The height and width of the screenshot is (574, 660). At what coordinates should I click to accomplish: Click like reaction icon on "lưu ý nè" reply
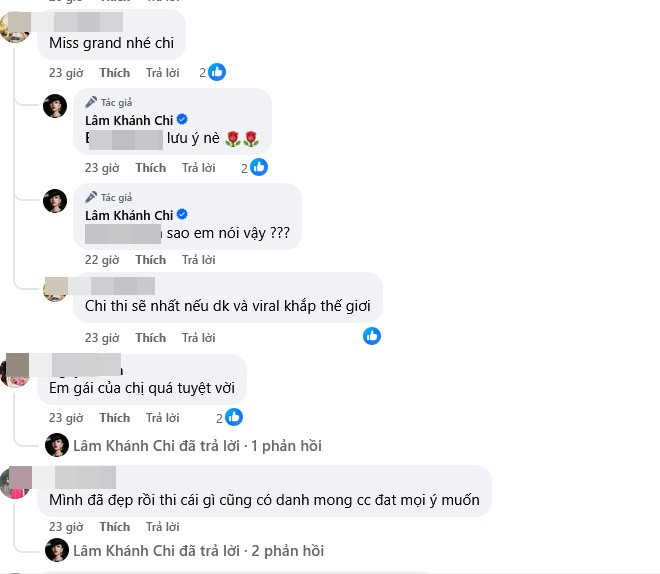tap(259, 167)
